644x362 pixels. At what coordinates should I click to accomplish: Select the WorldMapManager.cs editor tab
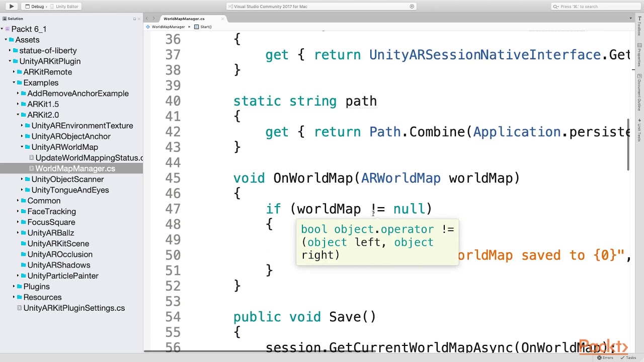coord(184,19)
